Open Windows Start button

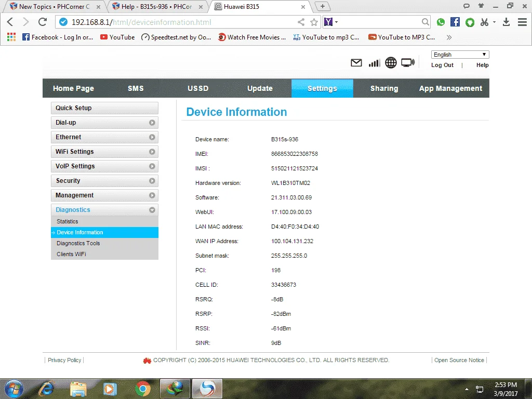(x=14, y=389)
